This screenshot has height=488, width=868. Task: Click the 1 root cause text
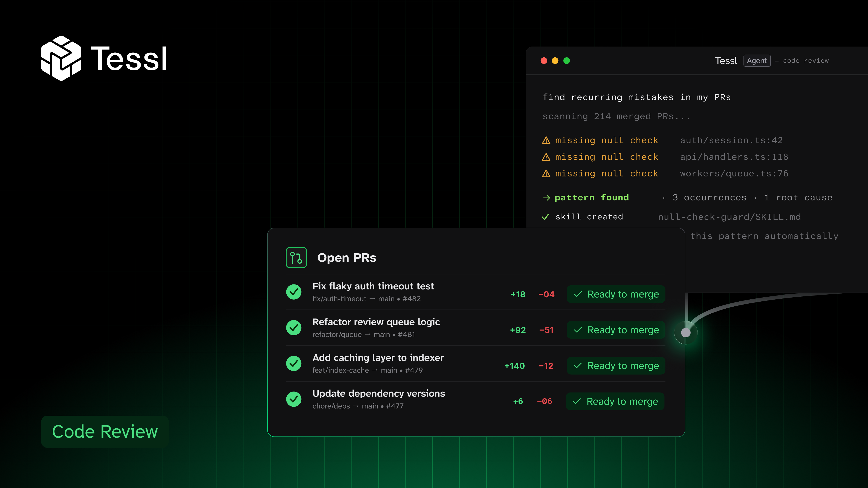pos(798,198)
